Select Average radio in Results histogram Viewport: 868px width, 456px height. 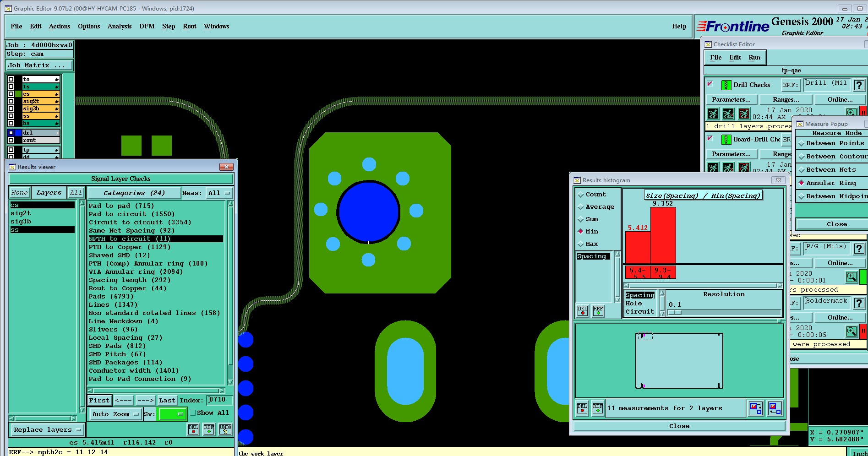tap(581, 207)
